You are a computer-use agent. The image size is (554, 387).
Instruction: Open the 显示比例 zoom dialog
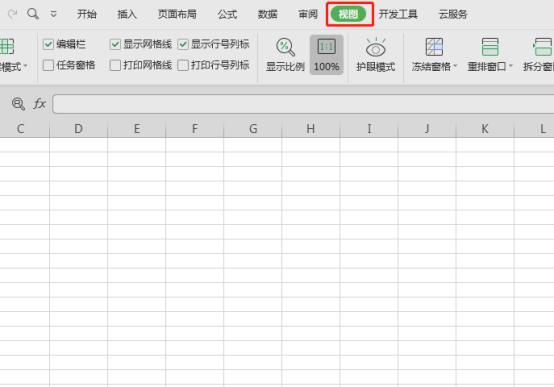[285, 55]
